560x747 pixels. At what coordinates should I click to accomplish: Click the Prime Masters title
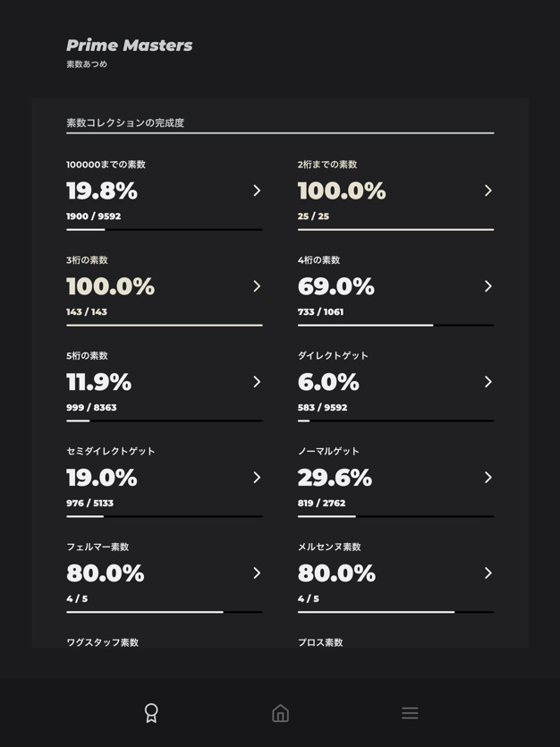tap(130, 46)
